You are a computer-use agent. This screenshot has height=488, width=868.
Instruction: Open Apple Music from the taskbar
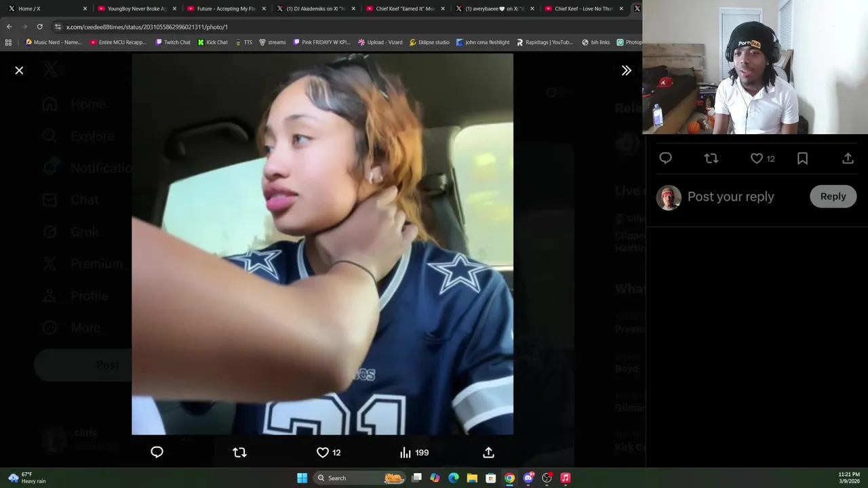pos(566,478)
